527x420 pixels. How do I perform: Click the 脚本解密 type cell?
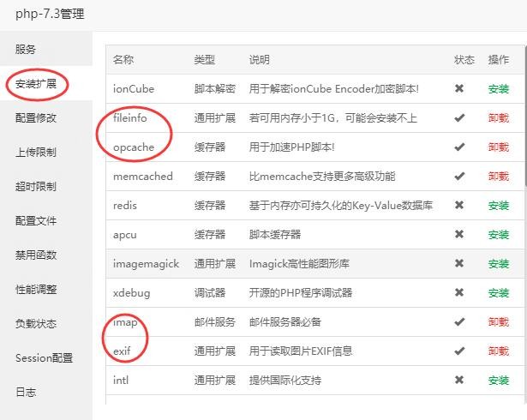(215, 89)
